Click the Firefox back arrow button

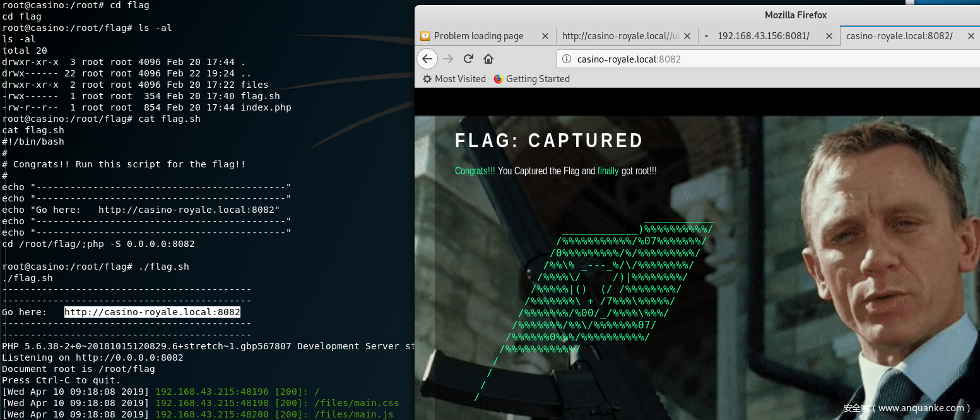click(427, 59)
